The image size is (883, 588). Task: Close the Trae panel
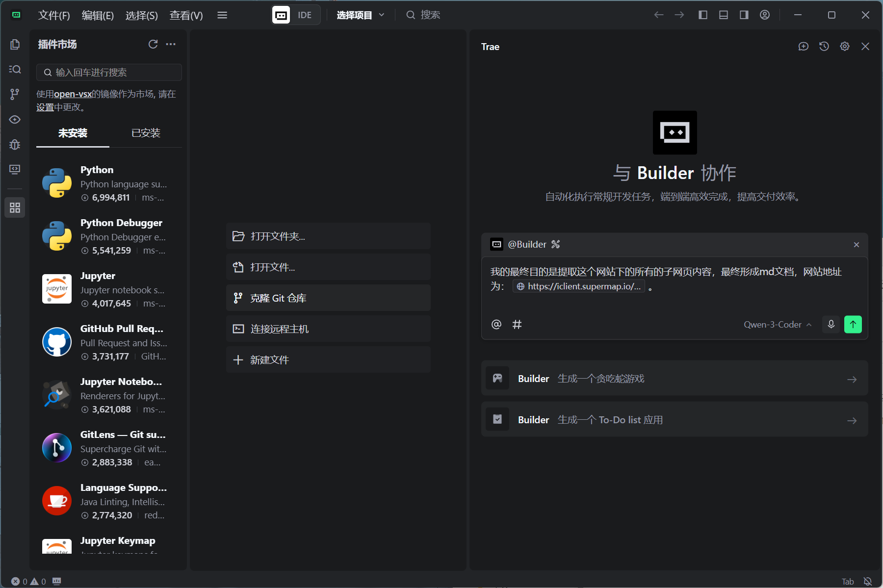pyautogui.click(x=865, y=46)
